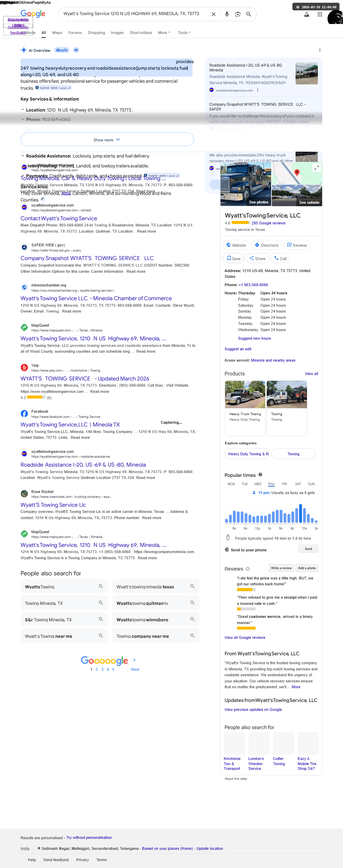
Task: Switch to Maps tab
Action: (x=57, y=33)
